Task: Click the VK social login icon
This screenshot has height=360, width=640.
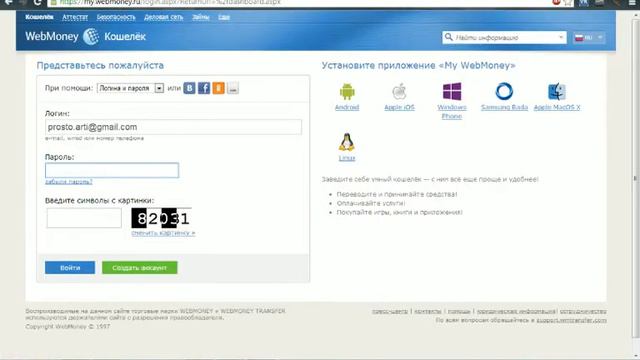Action: click(189, 88)
